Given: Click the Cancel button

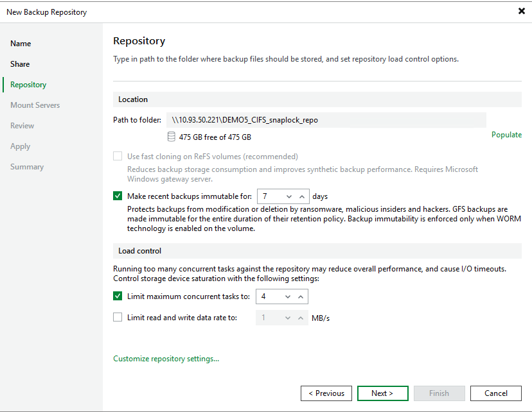Looking at the screenshot, I should [x=495, y=393].
